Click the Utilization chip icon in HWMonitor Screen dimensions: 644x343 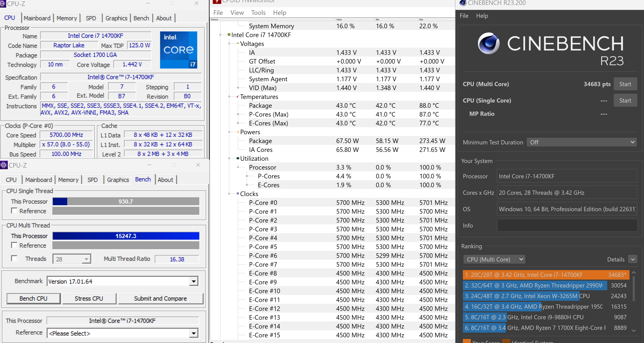tap(238, 158)
